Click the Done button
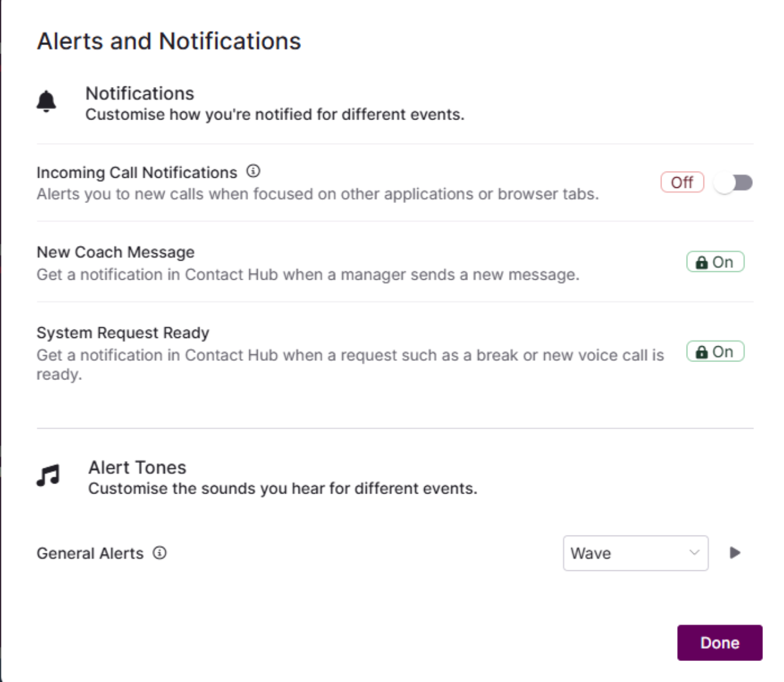This screenshot has height=682, width=784. pyautogui.click(x=720, y=643)
